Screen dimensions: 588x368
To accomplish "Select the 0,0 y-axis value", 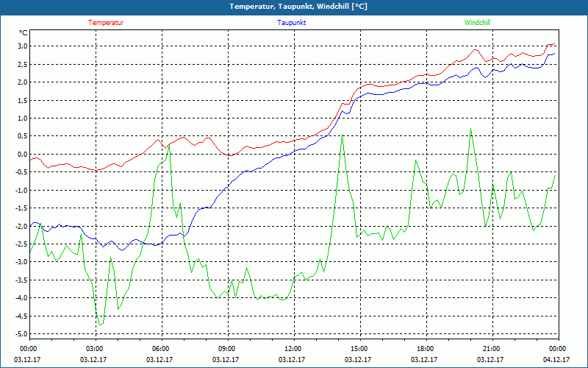I will click(23, 154).
